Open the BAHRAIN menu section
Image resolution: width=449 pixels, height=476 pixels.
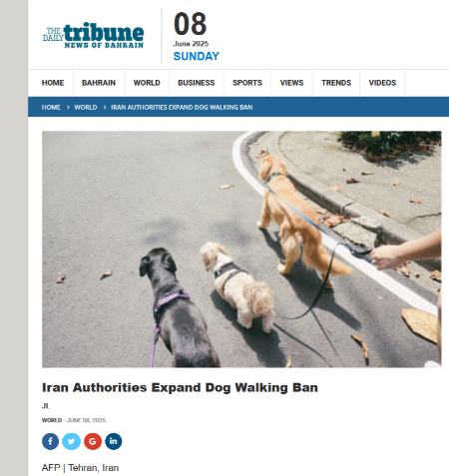point(99,83)
